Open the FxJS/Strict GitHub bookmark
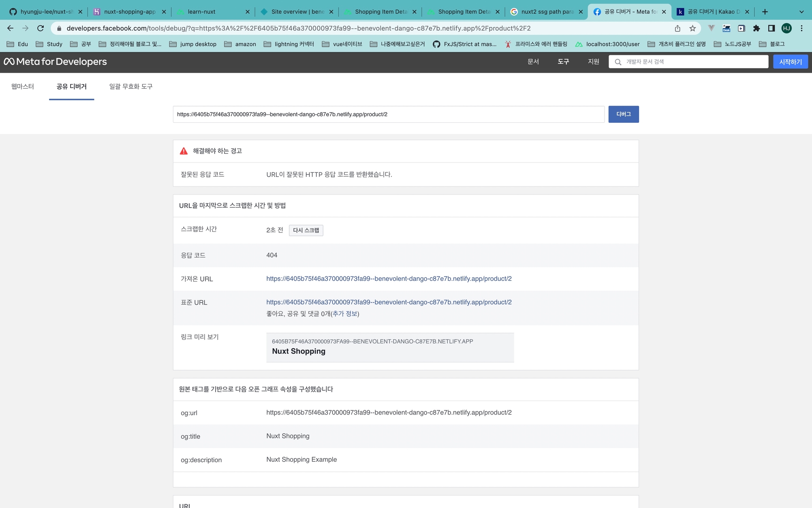The image size is (812, 508). pos(464,44)
